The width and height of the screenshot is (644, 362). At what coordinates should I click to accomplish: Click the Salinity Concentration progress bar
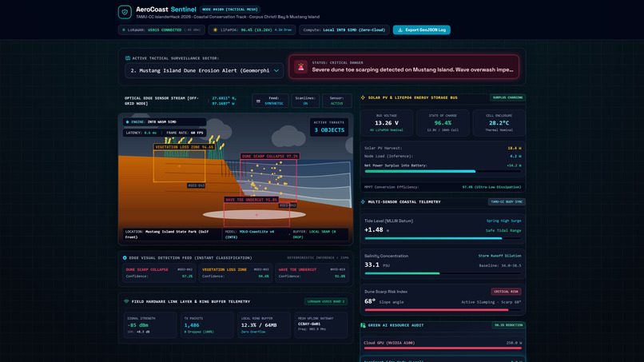click(443, 273)
